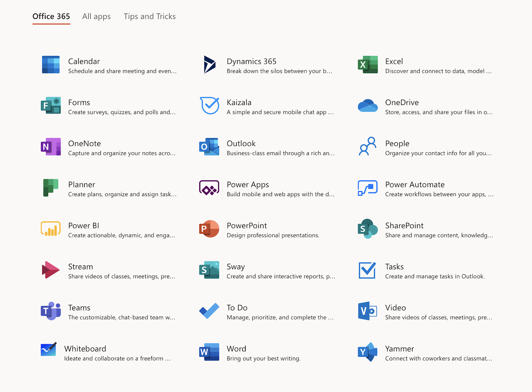This screenshot has width=532, height=392.
Task: Click the Power Apps name text
Action: tap(248, 185)
